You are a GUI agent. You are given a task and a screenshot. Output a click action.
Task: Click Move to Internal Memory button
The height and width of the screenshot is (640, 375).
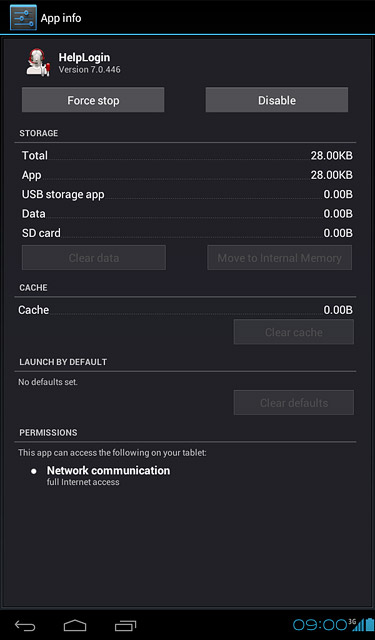pyautogui.click(x=280, y=258)
